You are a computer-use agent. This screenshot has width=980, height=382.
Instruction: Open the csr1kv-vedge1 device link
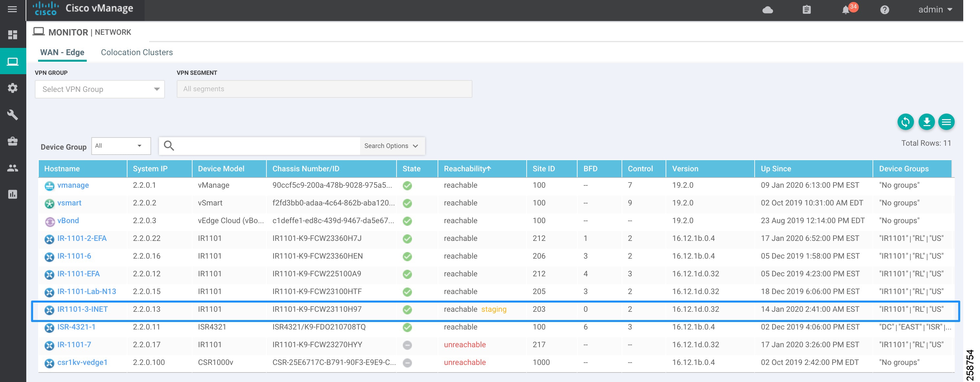(82, 363)
